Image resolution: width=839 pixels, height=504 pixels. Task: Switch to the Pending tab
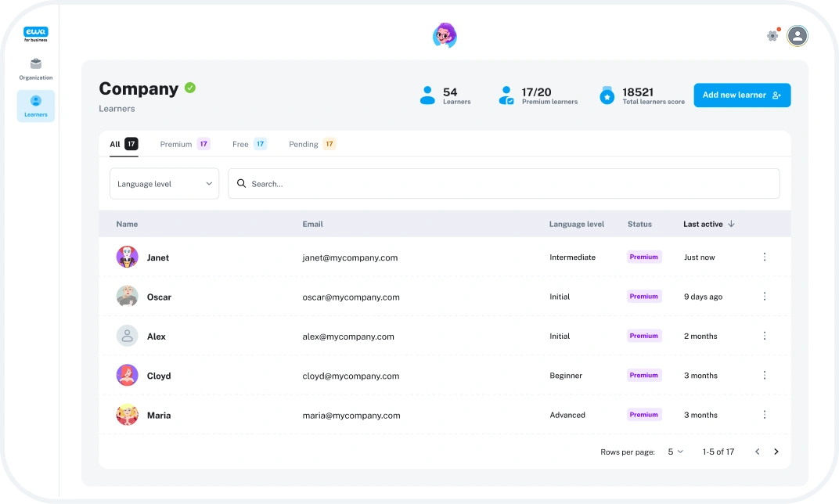pyautogui.click(x=311, y=144)
